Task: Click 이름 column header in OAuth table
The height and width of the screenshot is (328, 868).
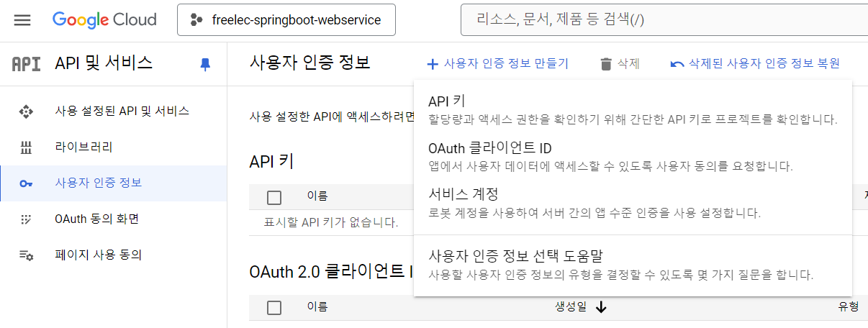Action: pyautogui.click(x=317, y=307)
